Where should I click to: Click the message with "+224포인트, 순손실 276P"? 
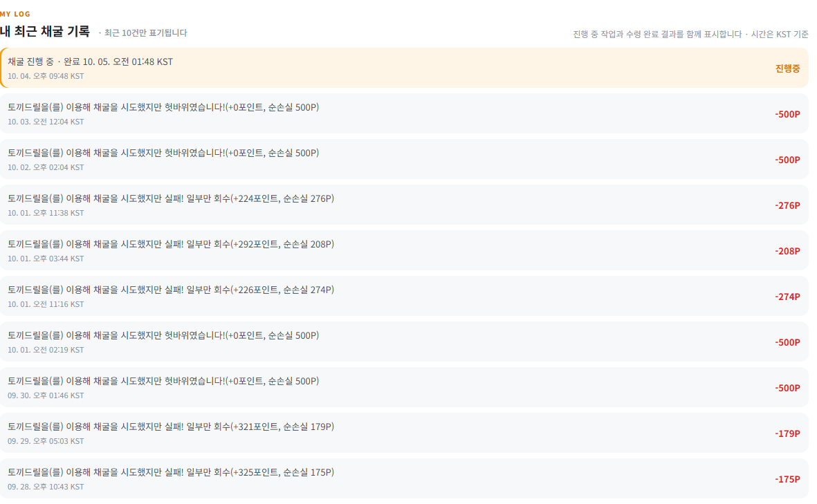tap(171, 198)
